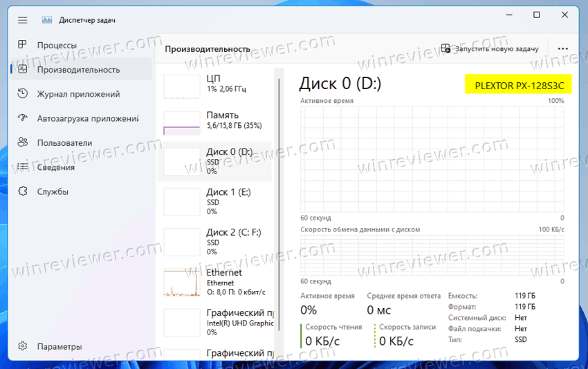The width and height of the screenshot is (588, 369).
Task: Select the Память memory graph item
Action: (216, 121)
